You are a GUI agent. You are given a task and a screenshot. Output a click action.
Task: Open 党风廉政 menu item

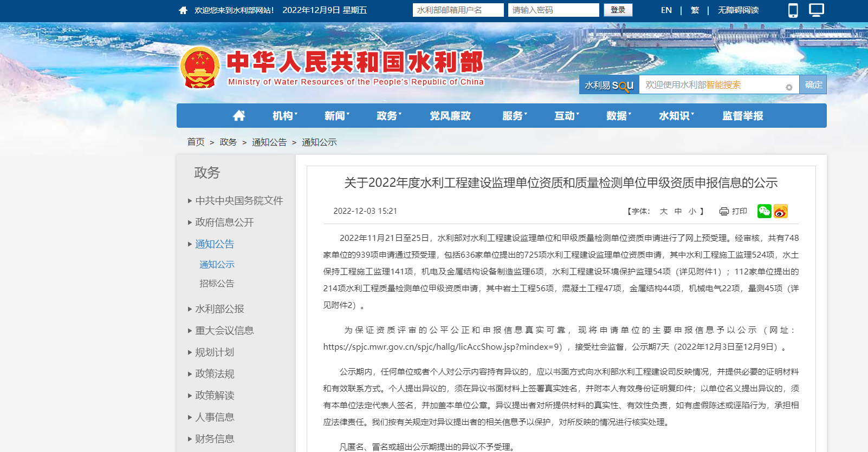pyautogui.click(x=450, y=116)
